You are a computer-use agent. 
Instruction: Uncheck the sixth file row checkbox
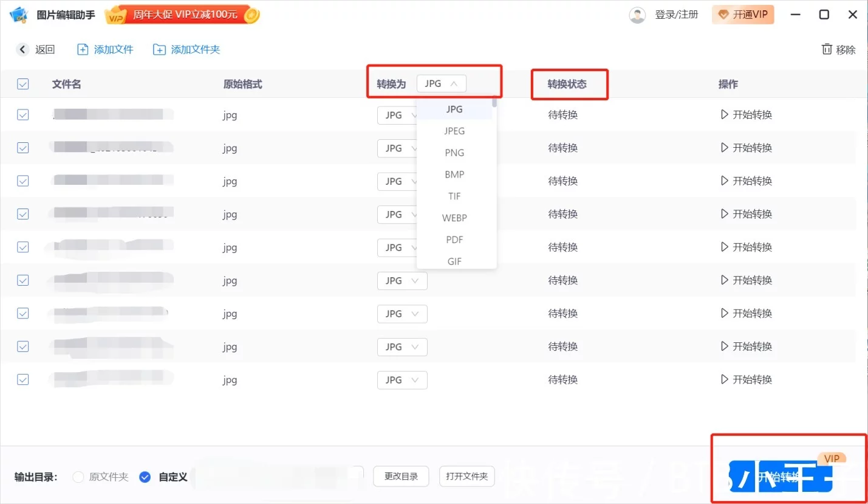click(x=23, y=280)
